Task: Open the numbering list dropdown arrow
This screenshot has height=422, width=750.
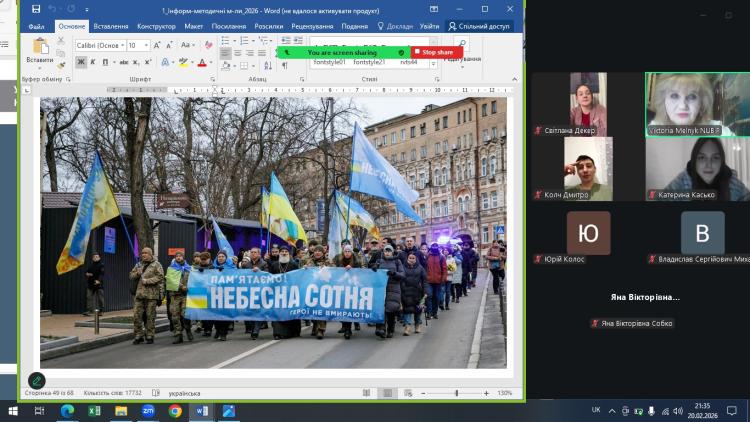Action: 253,41
